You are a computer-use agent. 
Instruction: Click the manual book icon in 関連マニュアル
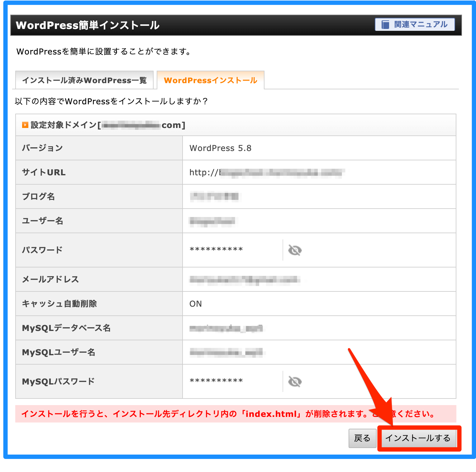click(x=385, y=24)
